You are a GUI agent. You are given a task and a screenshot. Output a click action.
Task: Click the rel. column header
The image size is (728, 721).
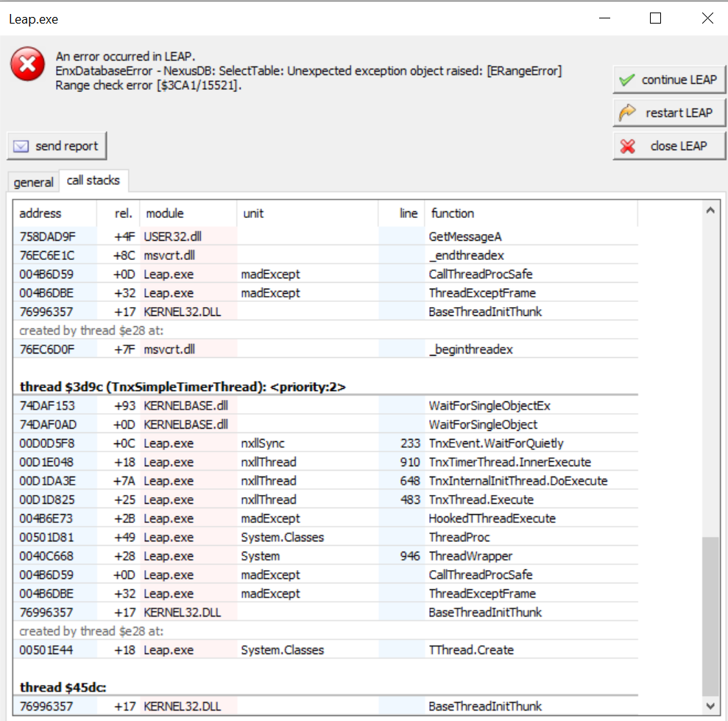pyautogui.click(x=119, y=214)
